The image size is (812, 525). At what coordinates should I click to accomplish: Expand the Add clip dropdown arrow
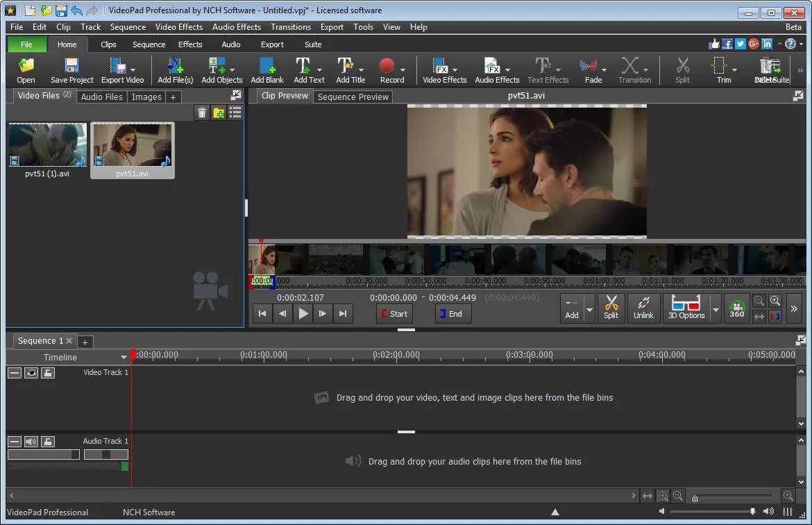point(589,308)
